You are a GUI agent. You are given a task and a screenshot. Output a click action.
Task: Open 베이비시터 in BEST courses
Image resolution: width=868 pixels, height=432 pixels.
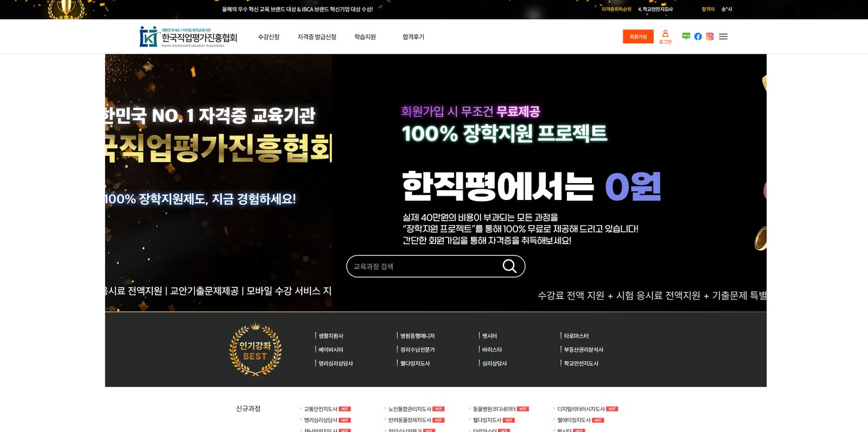[331, 350]
